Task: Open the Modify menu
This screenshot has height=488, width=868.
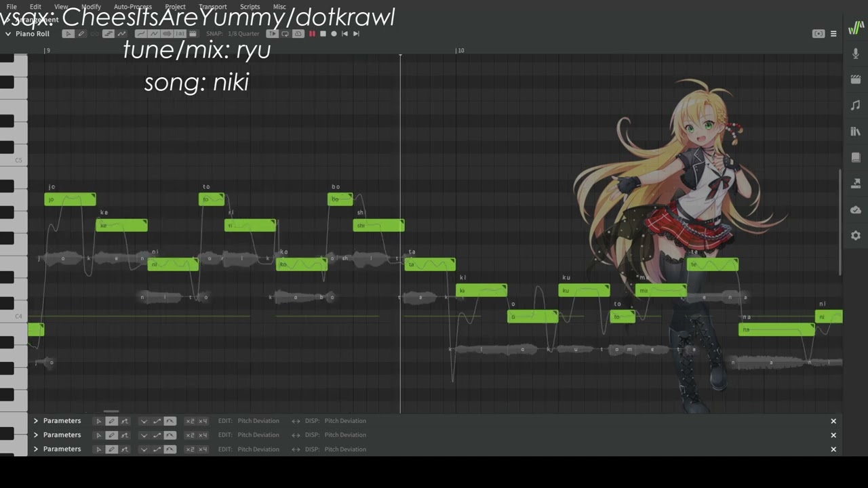Action: (x=91, y=7)
